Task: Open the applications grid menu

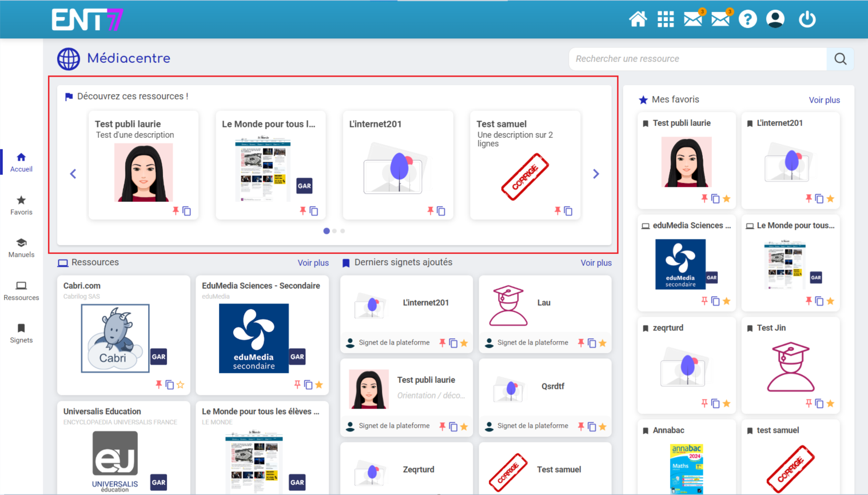Action: pos(665,19)
